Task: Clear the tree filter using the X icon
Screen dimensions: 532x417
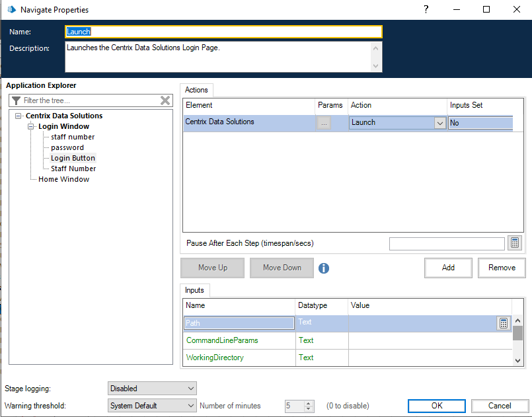Action: [x=165, y=100]
